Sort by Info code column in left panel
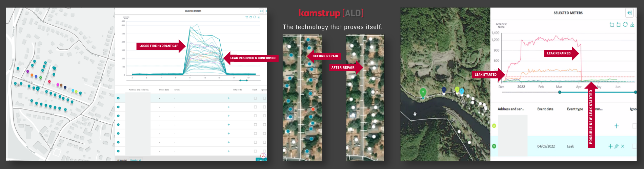 point(238,90)
